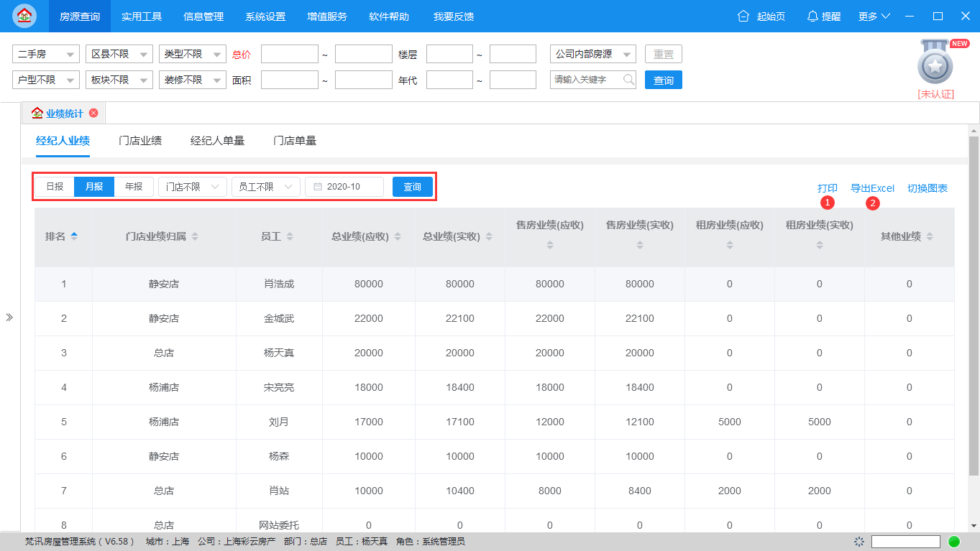Open the 装修不限 dropdown
Image resolution: width=980 pixels, height=551 pixels.
coord(193,80)
